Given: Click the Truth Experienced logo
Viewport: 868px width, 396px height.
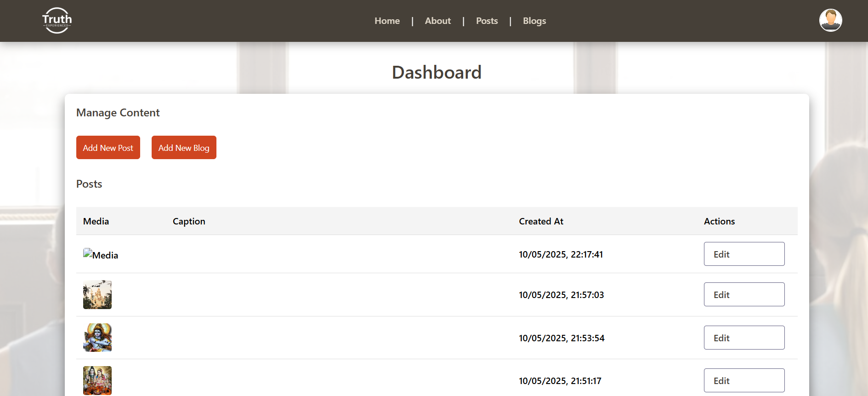Looking at the screenshot, I should tap(57, 21).
